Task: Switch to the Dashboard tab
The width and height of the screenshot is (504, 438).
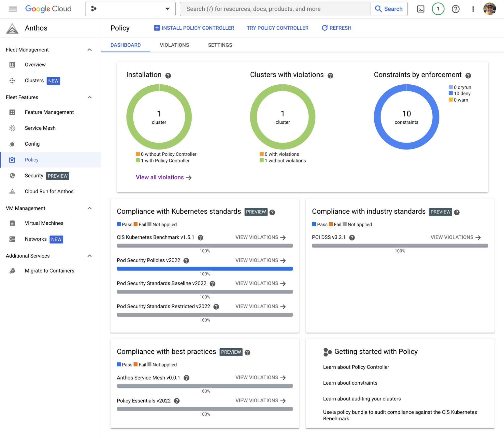Action: (x=125, y=45)
